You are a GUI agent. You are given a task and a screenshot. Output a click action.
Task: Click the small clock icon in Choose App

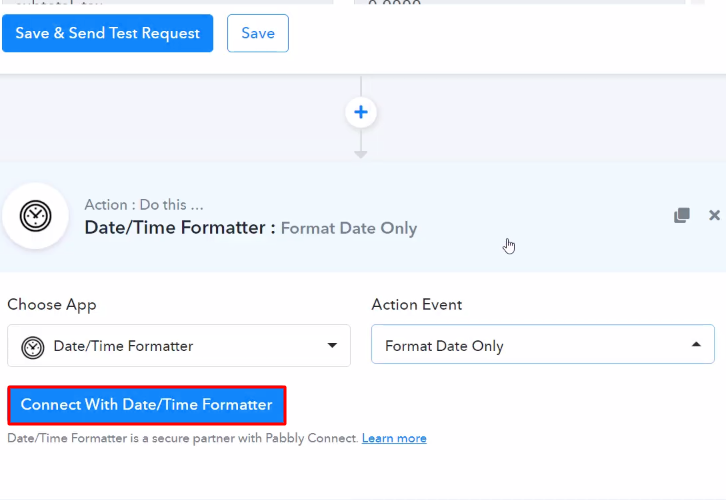[x=33, y=347]
